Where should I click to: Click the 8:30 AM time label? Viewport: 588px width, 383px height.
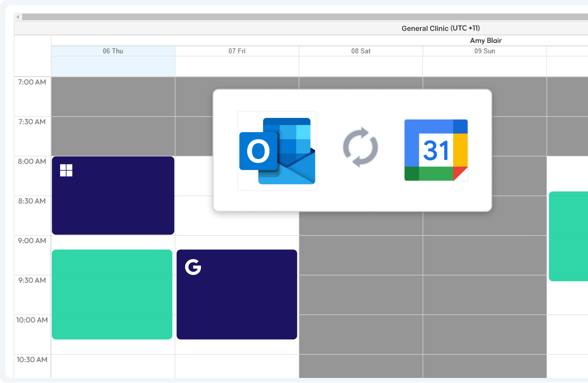[x=32, y=201]
